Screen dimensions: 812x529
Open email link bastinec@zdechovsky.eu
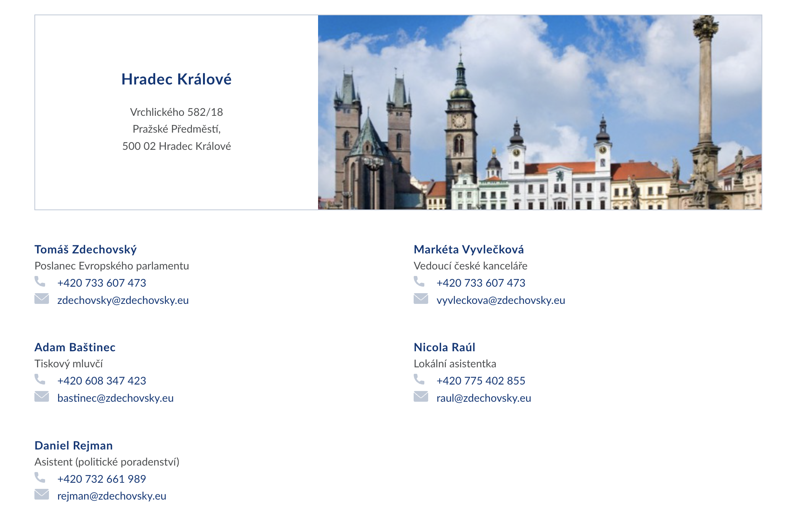pyautogui.click(x=115, y=398)
